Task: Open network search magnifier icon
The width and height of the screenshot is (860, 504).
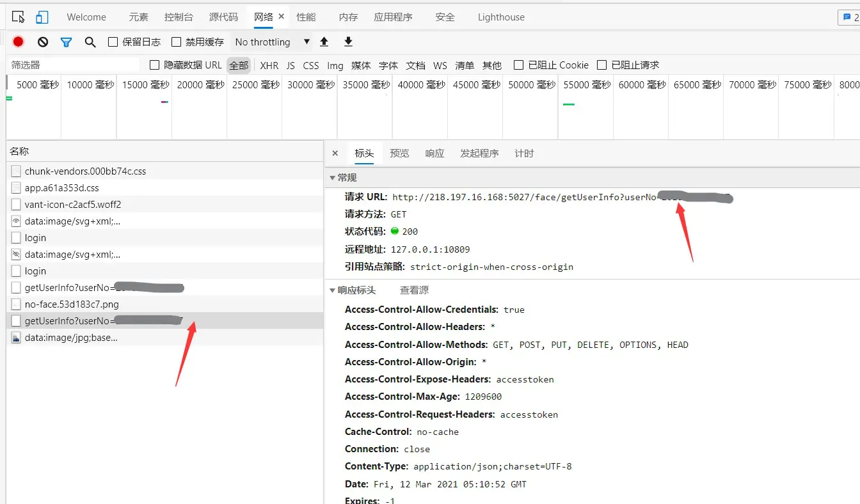Action: [90, 42]
